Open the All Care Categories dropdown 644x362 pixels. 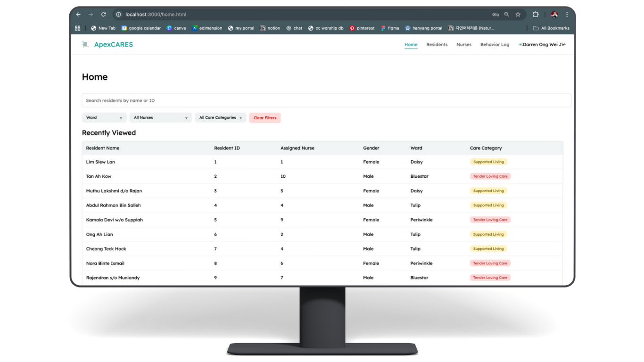pos(220,118)
